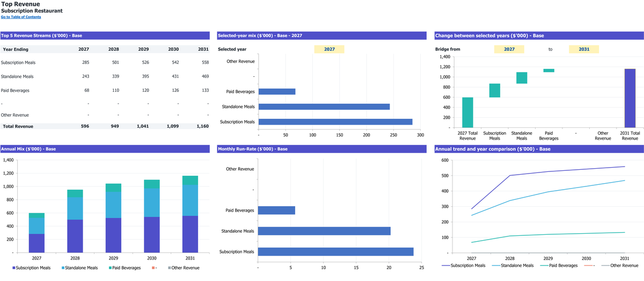
Task: Select Subscription Meals row label in the table
Action: pyautogui.click(x=18, y=62)
